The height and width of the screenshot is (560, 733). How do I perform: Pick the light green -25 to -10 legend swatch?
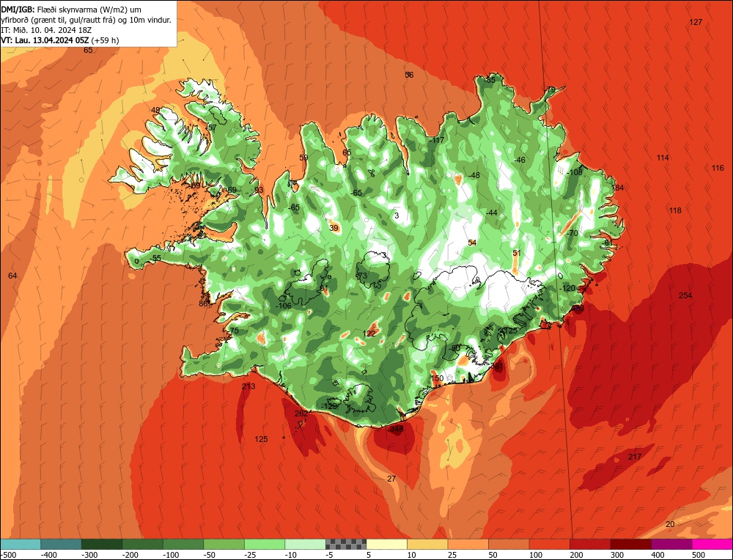265,544
